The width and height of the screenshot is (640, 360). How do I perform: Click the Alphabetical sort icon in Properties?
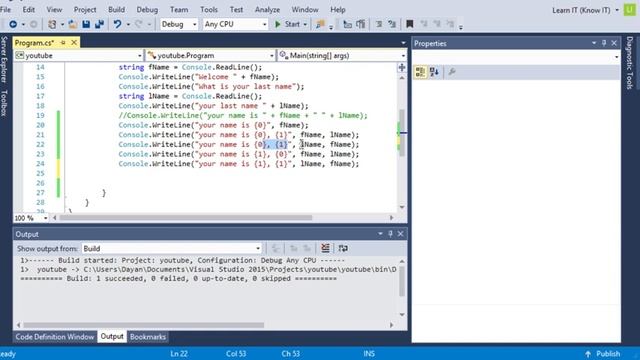[x=434, y=72]
